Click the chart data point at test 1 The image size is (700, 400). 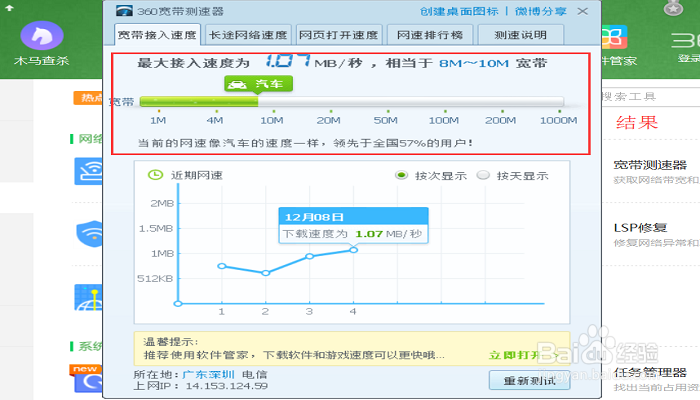[x=222, y=266]
